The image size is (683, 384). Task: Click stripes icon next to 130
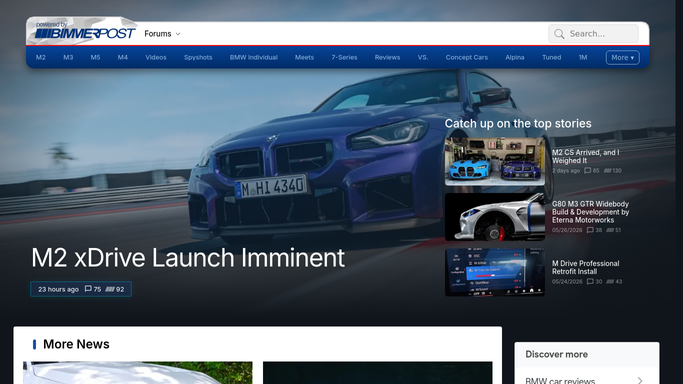coord(608,170)
